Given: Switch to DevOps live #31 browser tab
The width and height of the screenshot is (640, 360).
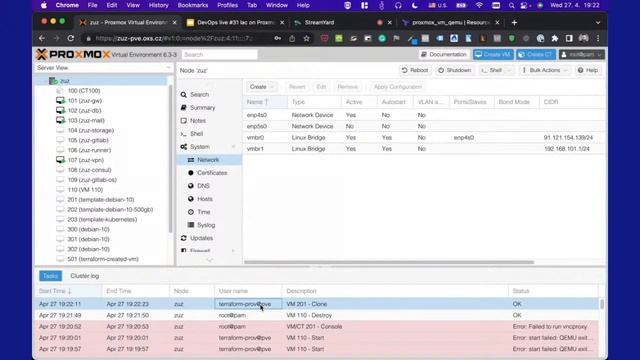Looking at the screenshot, I should pos(235,22).
